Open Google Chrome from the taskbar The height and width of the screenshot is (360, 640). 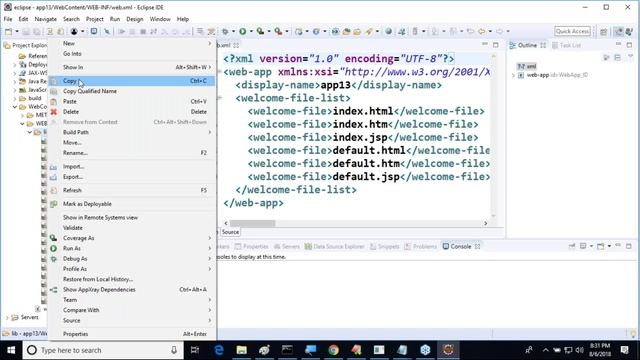(333, 350)
